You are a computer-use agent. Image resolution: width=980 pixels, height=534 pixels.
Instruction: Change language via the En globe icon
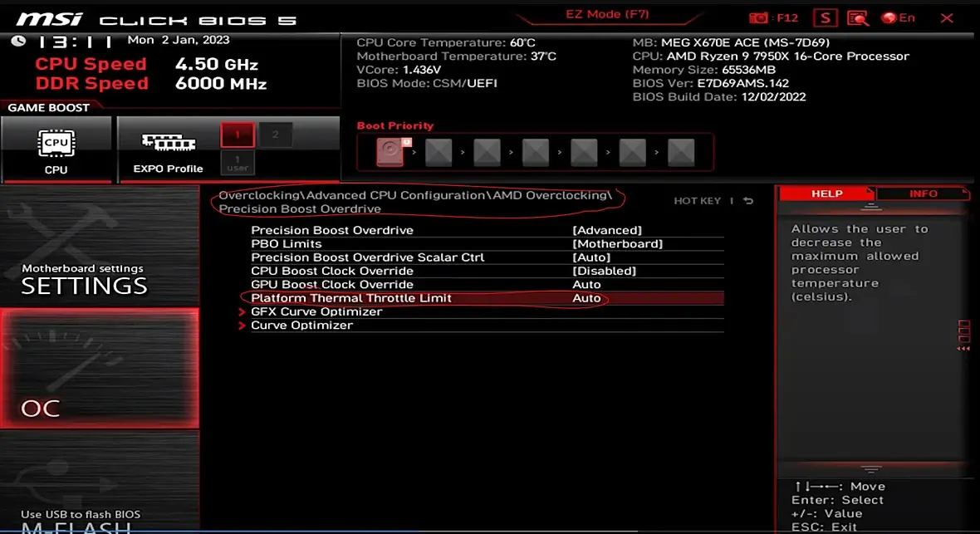tap(898, 17)
